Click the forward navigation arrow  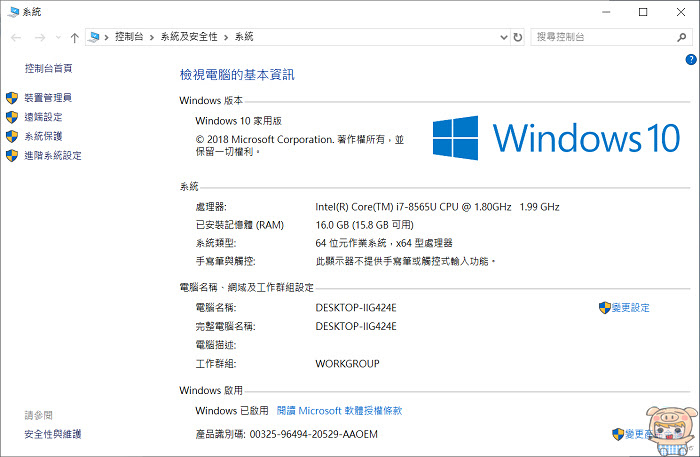pyautogui.click(x=40, y=37)
